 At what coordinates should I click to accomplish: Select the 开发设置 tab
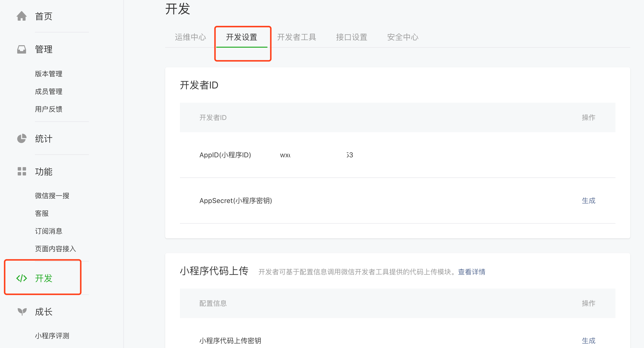[x=241, y=37]
